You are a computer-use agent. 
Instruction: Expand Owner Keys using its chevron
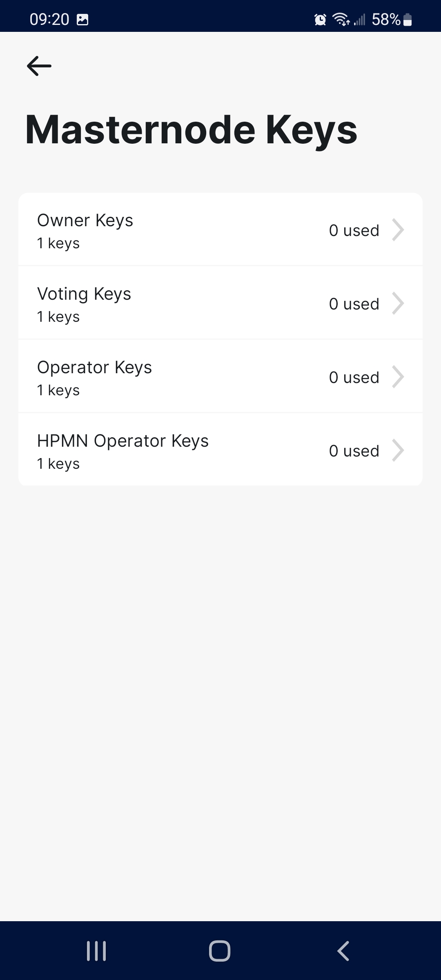398,230
